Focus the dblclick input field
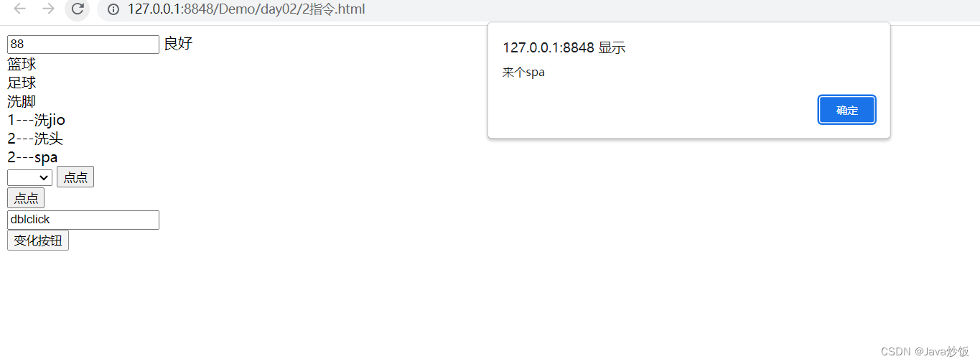This screenshot has height=364, width=980. point(83,220)
